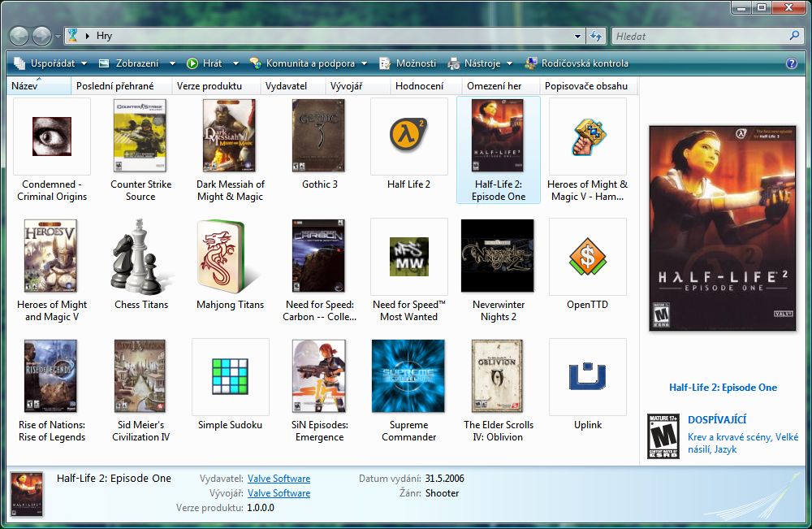This screenshot has width=812, height=529.
Task: Sort by Popisovače obsahu column header
Action: (x=588, y=86)
